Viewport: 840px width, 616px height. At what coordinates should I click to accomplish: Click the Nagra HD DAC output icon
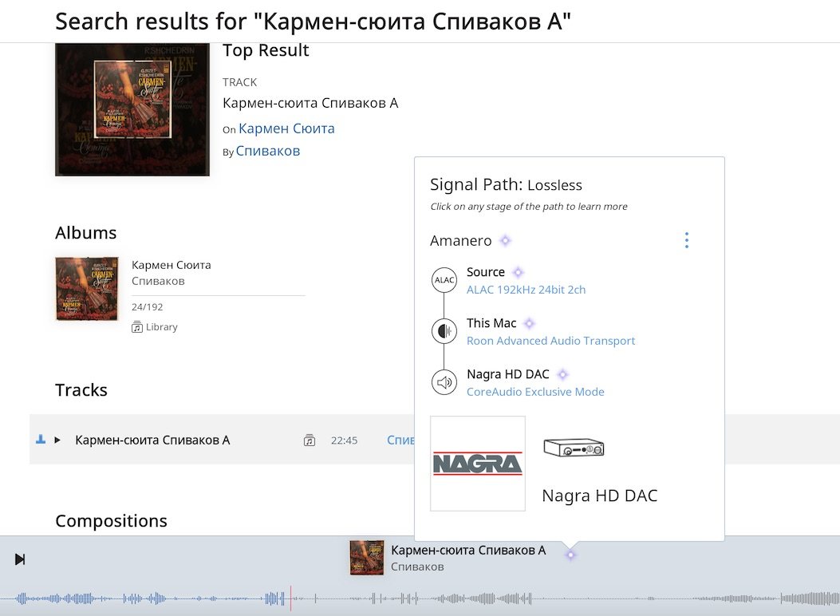444,381
